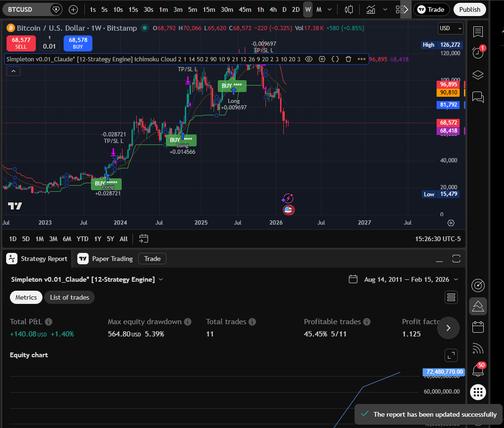Viewport: 504px width, 428px height.
Task: Switch to the List of trades tab
Action: click(x=69, y=297)
